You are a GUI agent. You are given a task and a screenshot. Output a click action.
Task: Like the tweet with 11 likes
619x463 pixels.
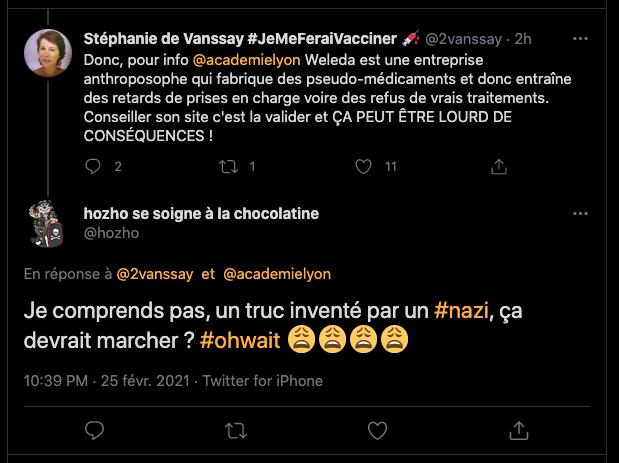pyautogui.click(x=365, y=166)
